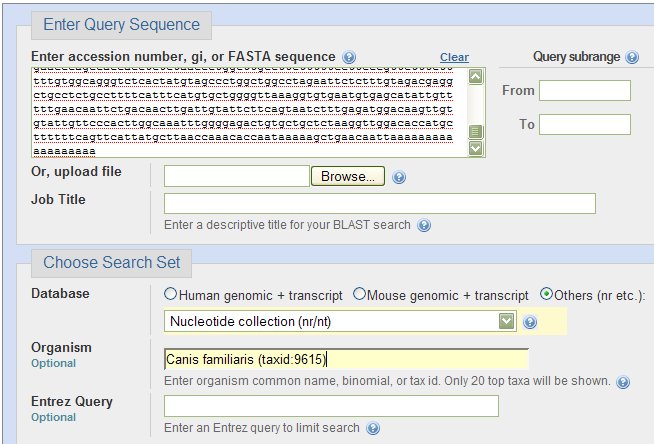The width and height of the screenshot is (654, 444).
Task: Click the Organism field with Canis familiaris
Action: click(346, 359)
